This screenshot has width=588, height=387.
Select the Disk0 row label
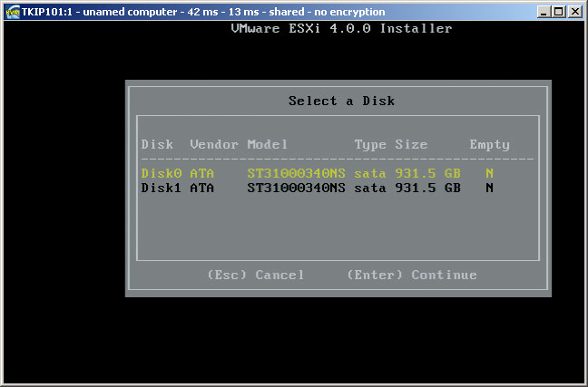[162, 173]
